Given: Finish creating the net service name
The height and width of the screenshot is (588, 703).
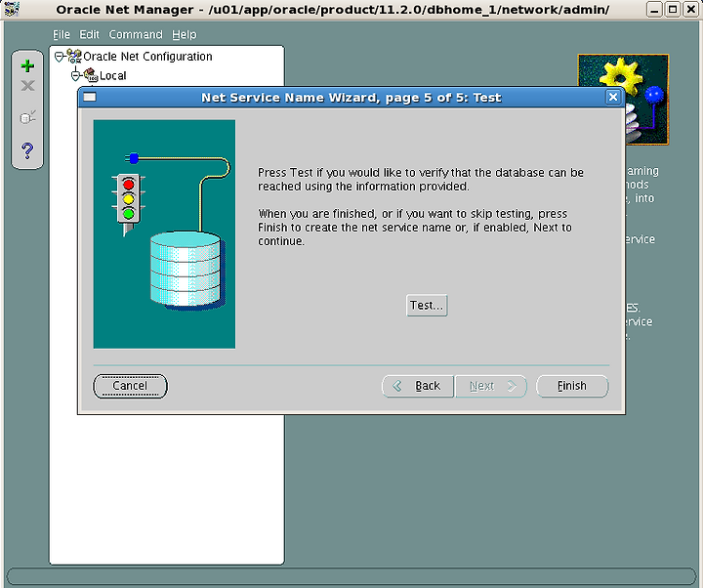Looking at the screenshot, I should (572, 386).
